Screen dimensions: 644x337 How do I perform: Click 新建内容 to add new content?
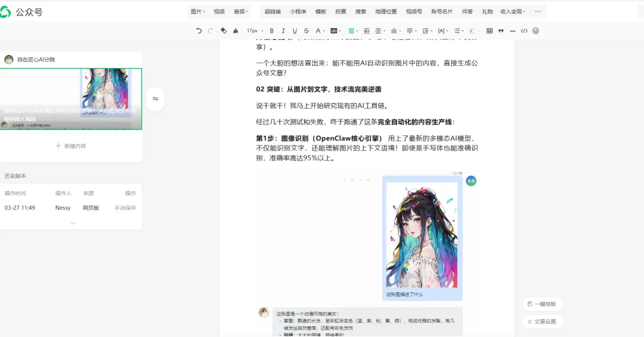[x=71, y=146]
